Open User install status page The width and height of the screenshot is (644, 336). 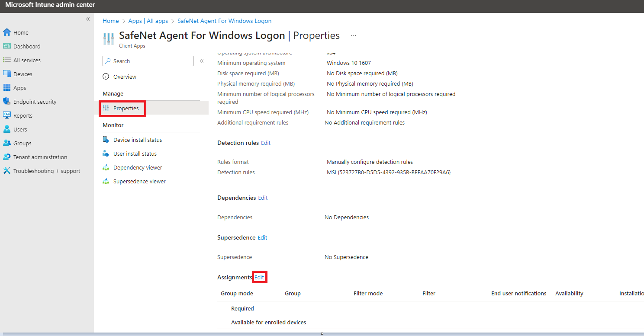pyautogui.click(x=135, y=154)
